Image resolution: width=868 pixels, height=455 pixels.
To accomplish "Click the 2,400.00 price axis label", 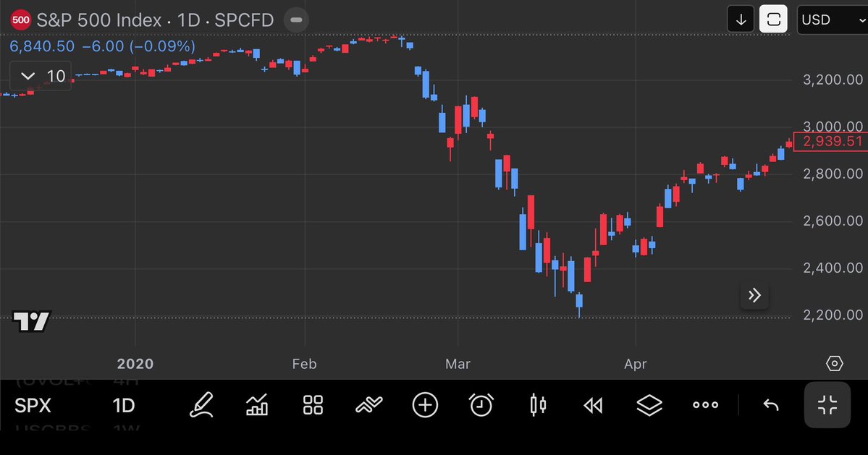I will (x=833, y=268).
